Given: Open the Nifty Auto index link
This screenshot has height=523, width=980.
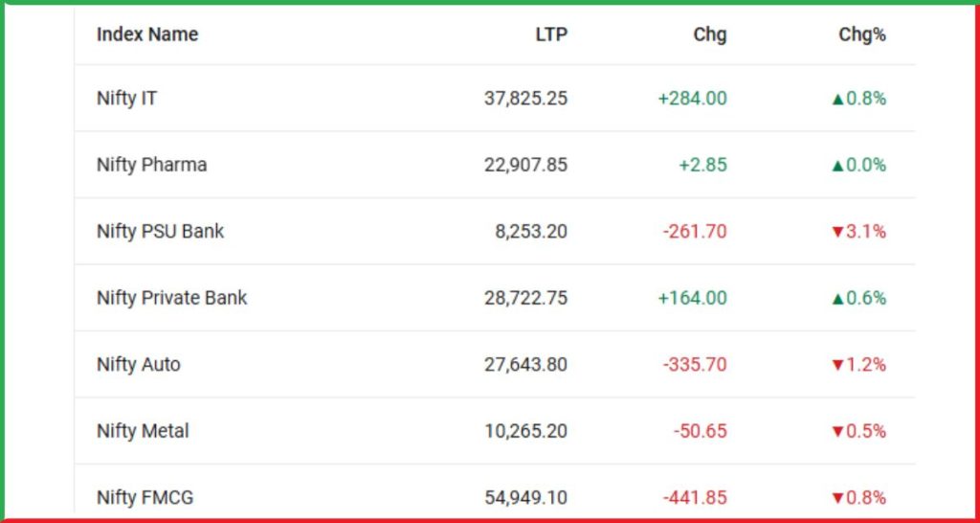Looking at the screenshot, I should point(139,364).
